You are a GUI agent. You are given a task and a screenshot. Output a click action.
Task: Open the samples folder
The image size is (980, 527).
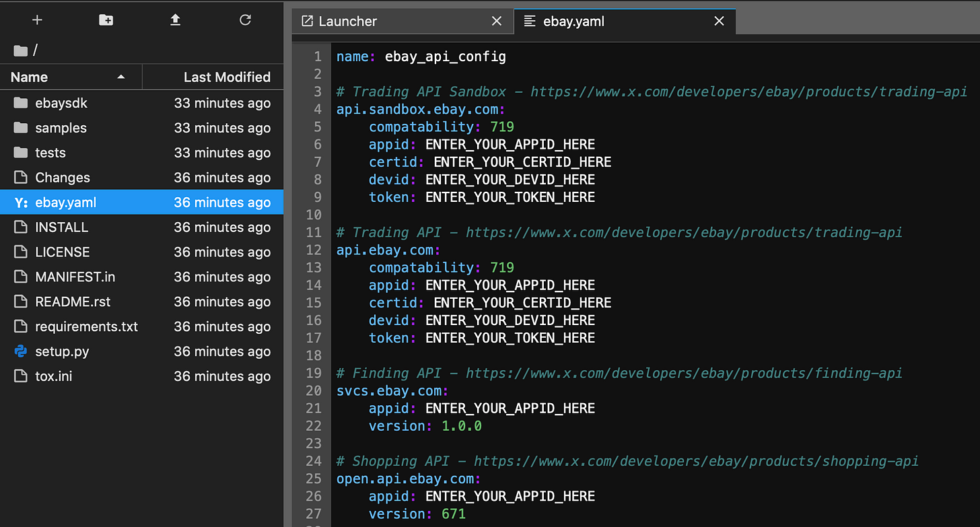tap(61, 127)
